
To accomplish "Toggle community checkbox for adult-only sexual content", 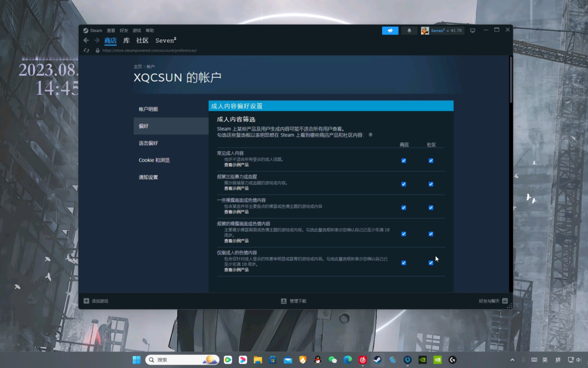I will 431,263.
